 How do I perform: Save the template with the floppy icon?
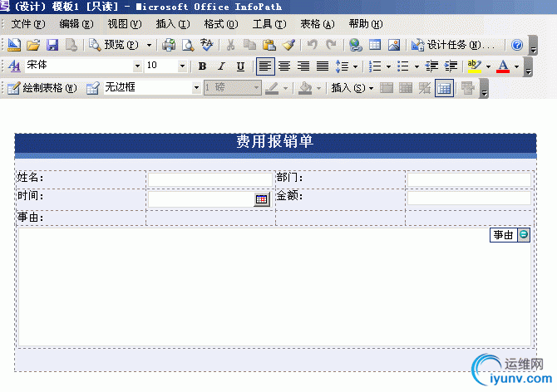(x=52, y=45)
